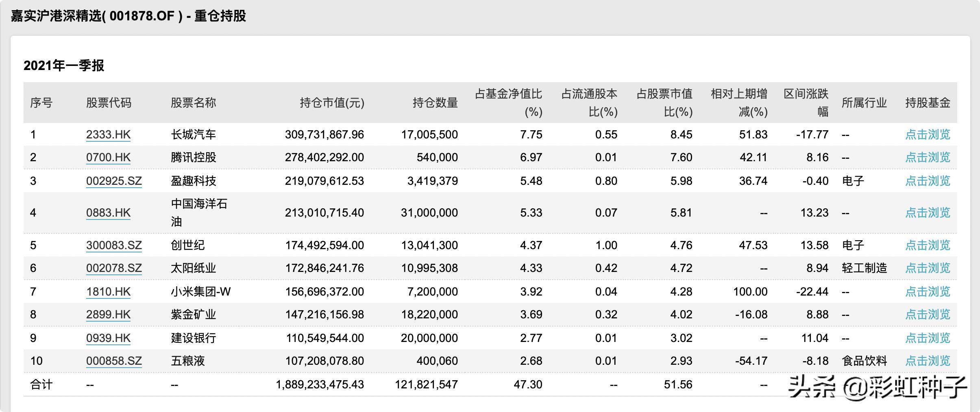Open the 2333.HK stock code link

tap(108, 134)
